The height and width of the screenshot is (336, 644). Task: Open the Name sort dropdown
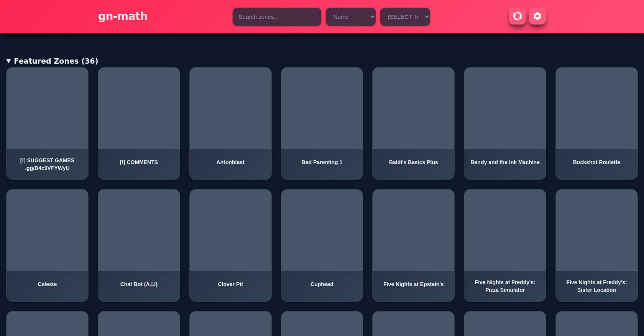pos(350,17)
